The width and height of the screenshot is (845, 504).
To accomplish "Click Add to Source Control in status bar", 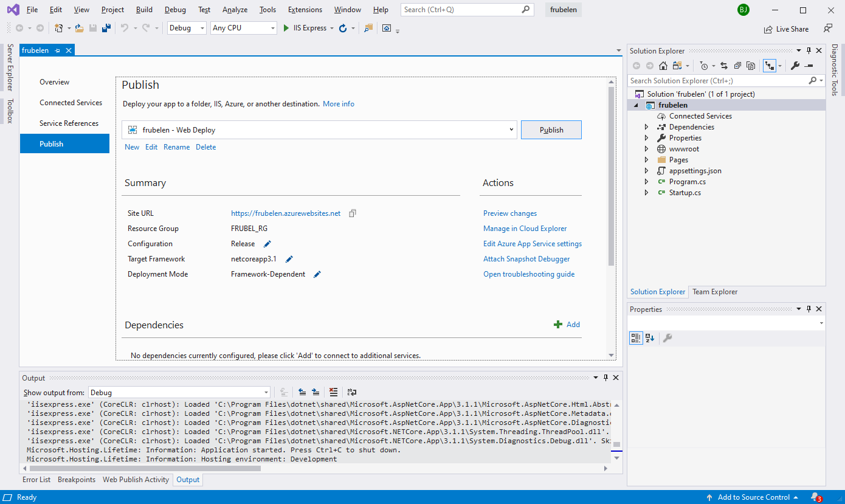I will click(754, 497).
